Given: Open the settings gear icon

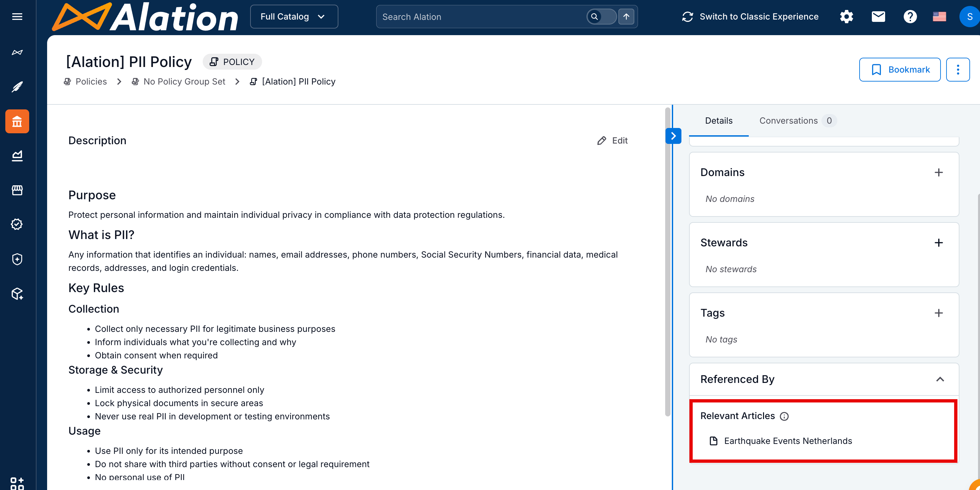Looking at the screenshot, I should pos(846,16).
